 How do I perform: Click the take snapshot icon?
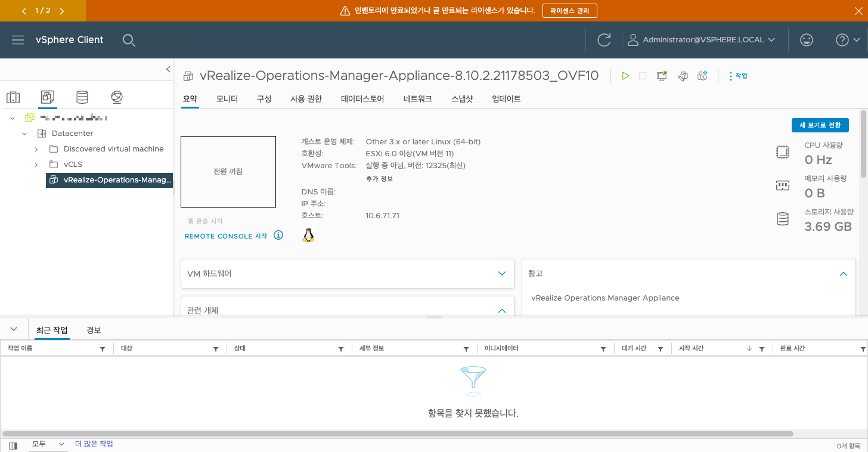coord(703,76)
